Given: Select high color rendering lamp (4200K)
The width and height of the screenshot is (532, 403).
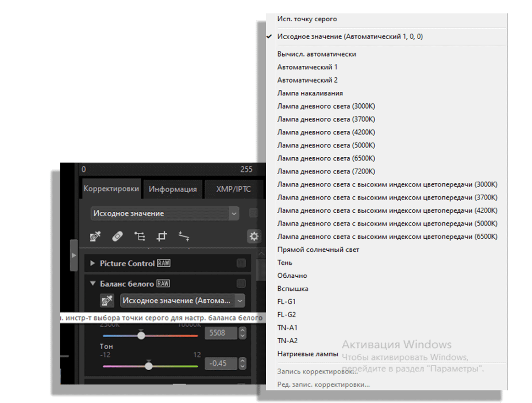Looking at the screenshot, I should coord(387,211).
